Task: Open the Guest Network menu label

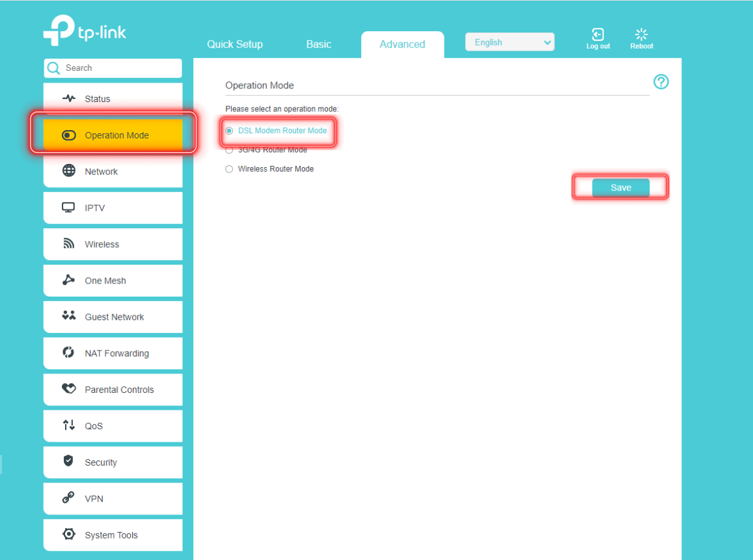Action: pyautogui.click(x=115, y=317)
